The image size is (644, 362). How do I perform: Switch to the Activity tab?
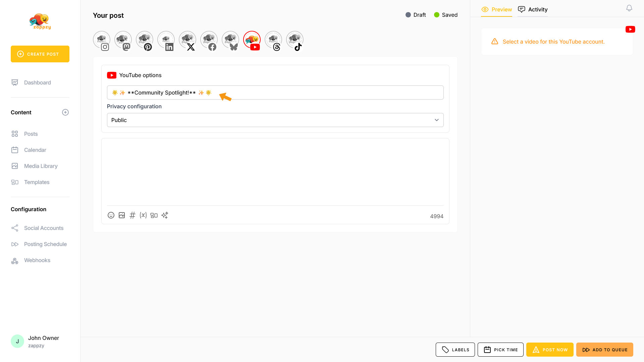pos(533,9)
